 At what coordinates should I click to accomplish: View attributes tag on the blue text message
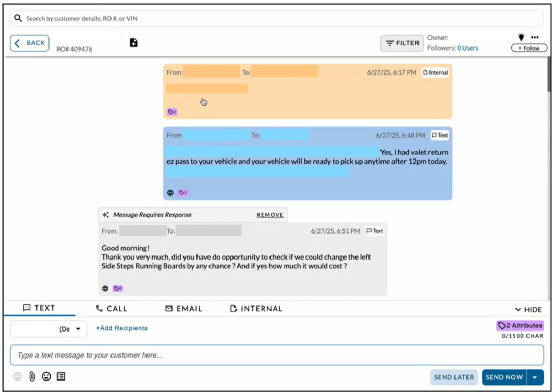[x=182, y=192]
